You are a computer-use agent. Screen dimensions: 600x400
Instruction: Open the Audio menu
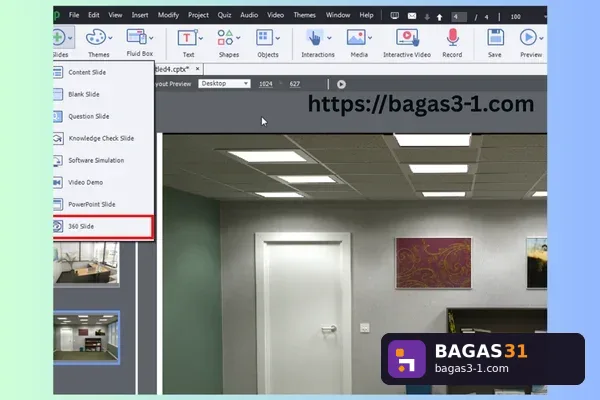pos(249,15)
